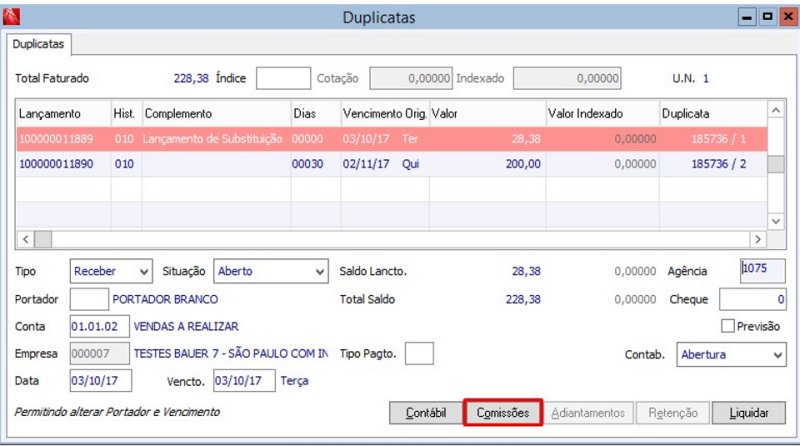Open the Tipo dropdown showing Receber
The image size is (800, 446).
point(111,271)
